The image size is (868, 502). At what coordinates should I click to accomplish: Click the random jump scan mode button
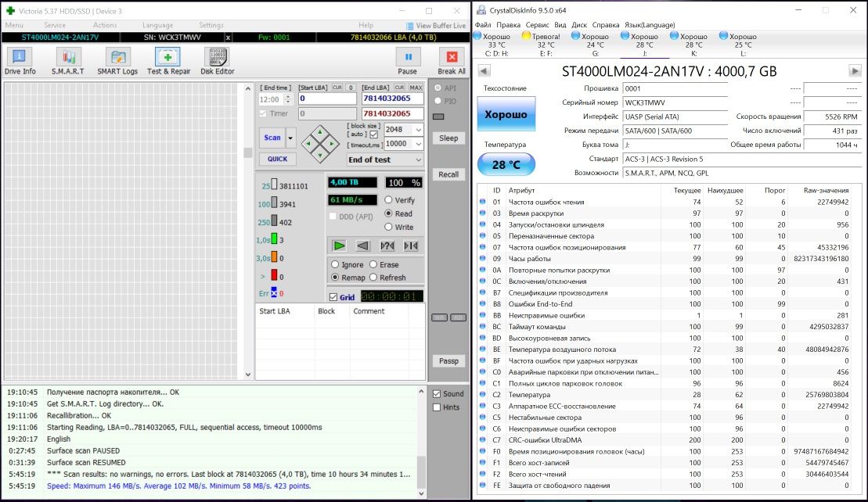point(387,246)
